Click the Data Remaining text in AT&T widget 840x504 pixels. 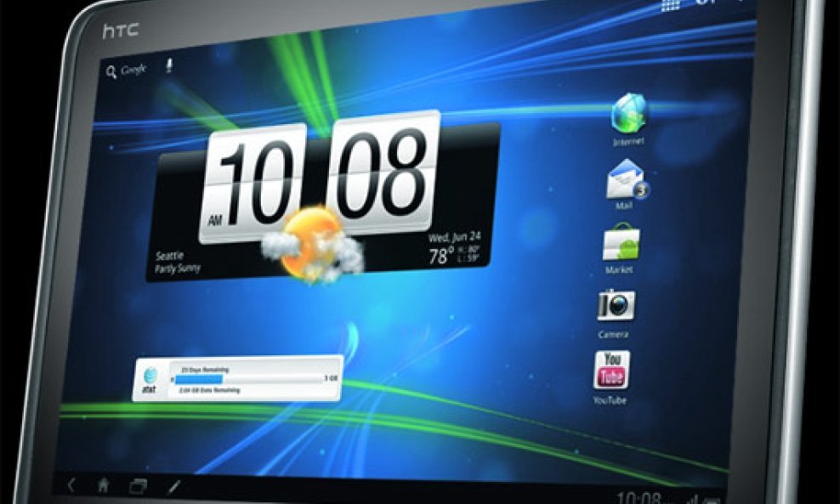click(209, 390)
